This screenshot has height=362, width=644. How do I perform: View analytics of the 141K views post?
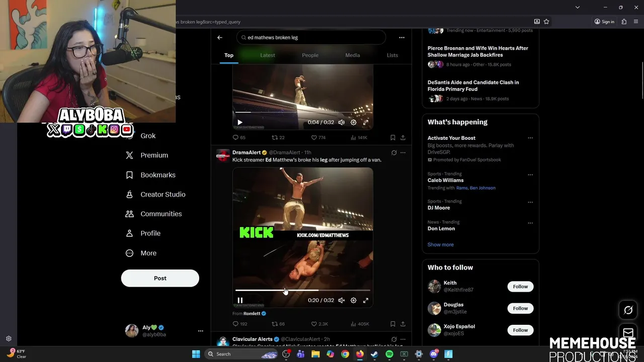[x=359, y=138]
